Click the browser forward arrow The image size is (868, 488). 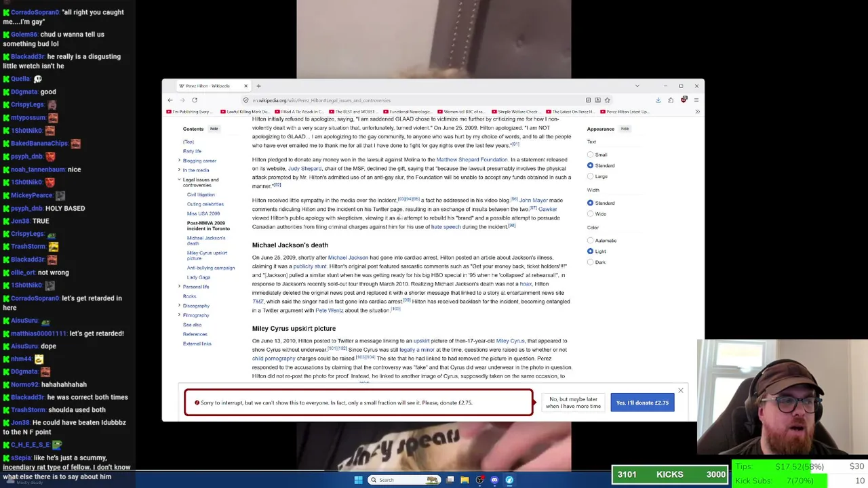(x=182, y=100)
